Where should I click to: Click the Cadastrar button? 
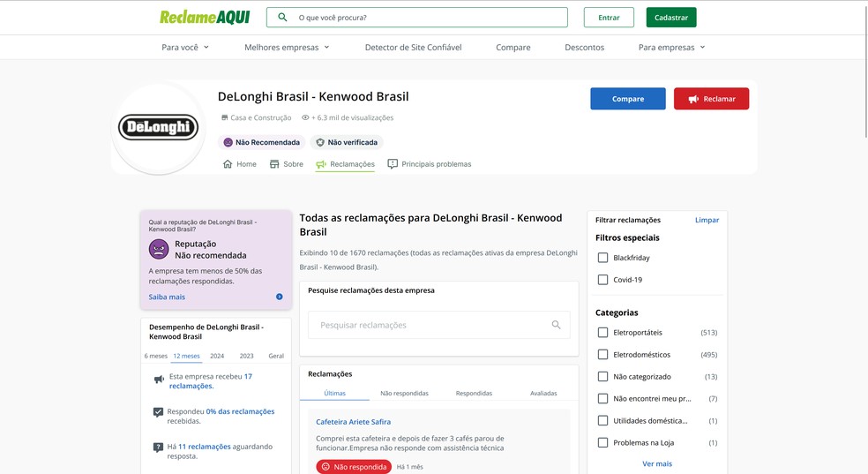point(671,17)
